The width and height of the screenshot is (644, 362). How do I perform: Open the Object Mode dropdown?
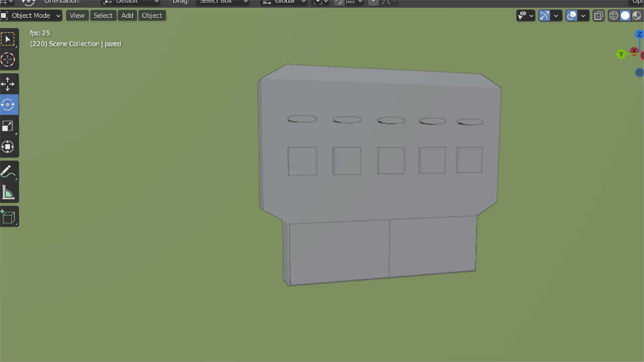pos(31,15)
